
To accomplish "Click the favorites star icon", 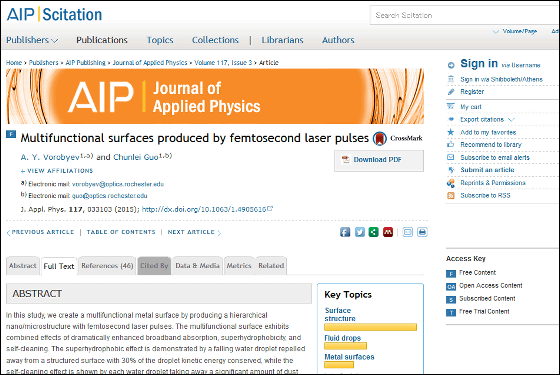I will pos(451,132).
